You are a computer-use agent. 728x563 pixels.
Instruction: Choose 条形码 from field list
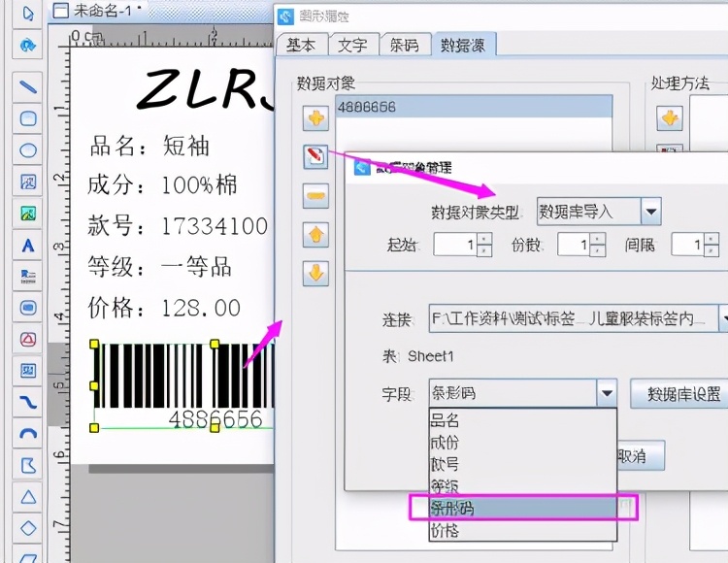tap(523, 509)
